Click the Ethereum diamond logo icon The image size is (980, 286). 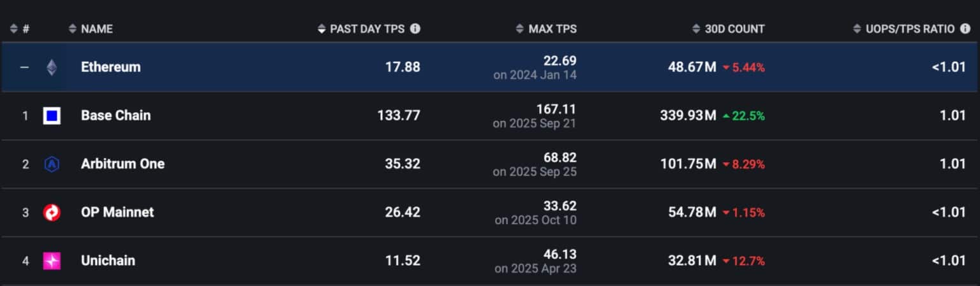pos(52,67)
